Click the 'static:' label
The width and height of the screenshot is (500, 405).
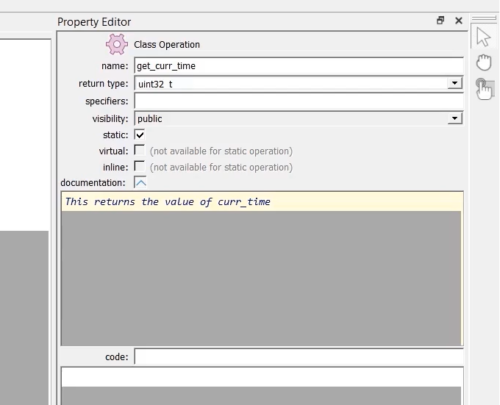pos(115,135)
